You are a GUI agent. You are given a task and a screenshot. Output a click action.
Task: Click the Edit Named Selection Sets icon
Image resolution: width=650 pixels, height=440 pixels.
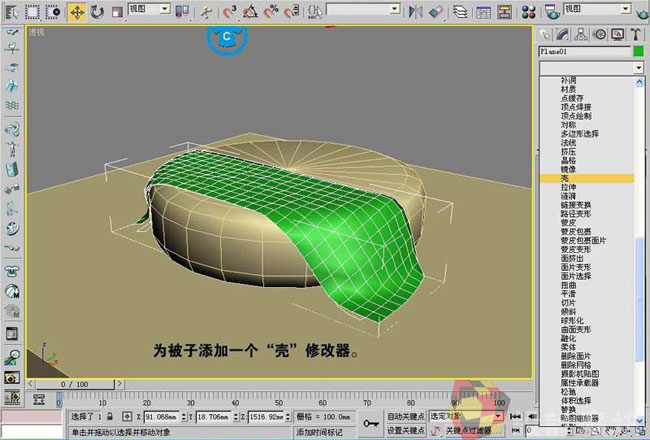tap(315, 12)
